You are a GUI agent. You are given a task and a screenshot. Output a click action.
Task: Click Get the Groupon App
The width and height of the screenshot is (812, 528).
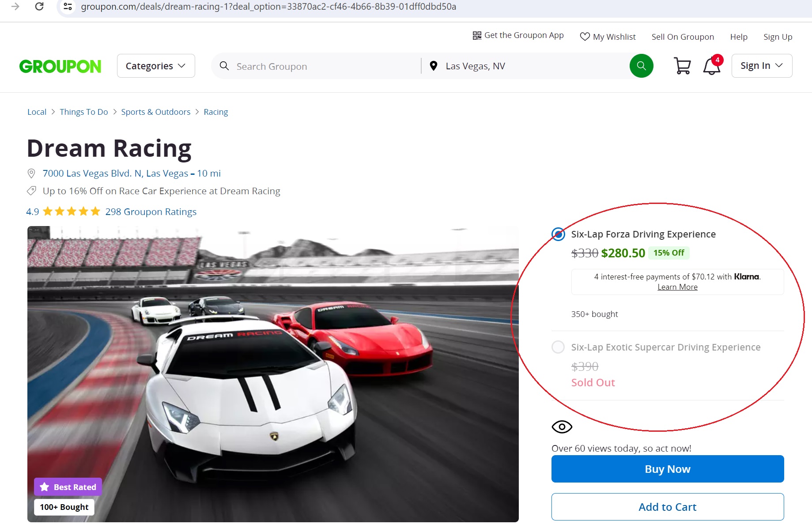tap(518, 35)
